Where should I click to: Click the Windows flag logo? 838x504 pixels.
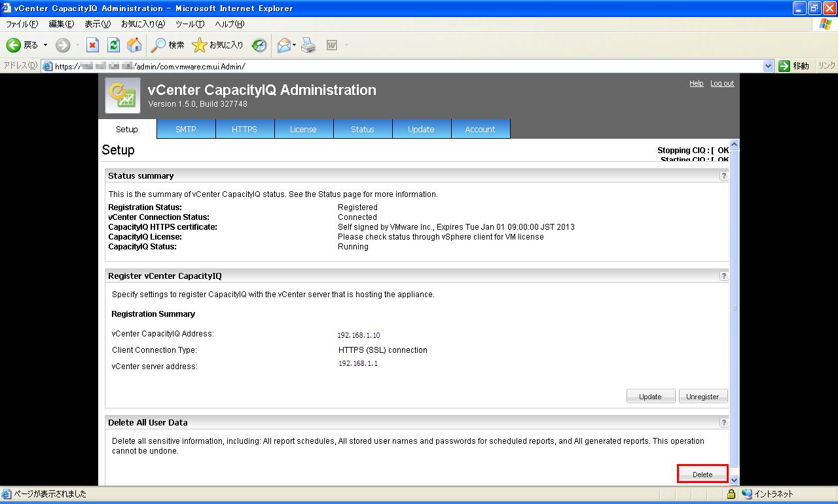[x=826, y=24]
